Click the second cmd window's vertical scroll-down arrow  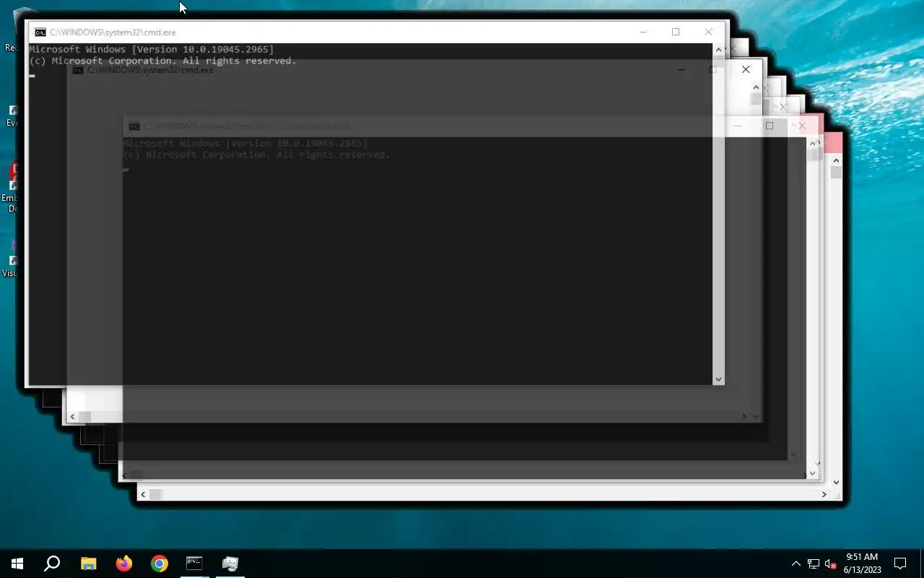(756, 416)
